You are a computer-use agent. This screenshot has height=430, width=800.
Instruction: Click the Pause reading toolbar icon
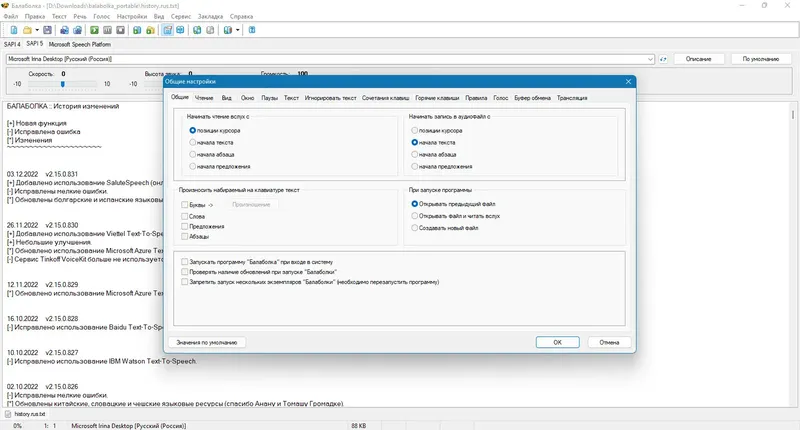tap(107, 30)
